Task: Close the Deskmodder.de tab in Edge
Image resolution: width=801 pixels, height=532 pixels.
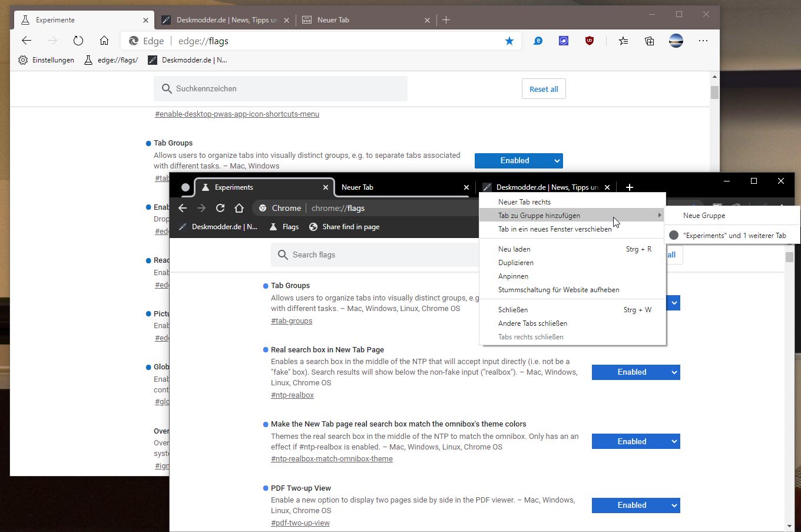Action: 287,20
